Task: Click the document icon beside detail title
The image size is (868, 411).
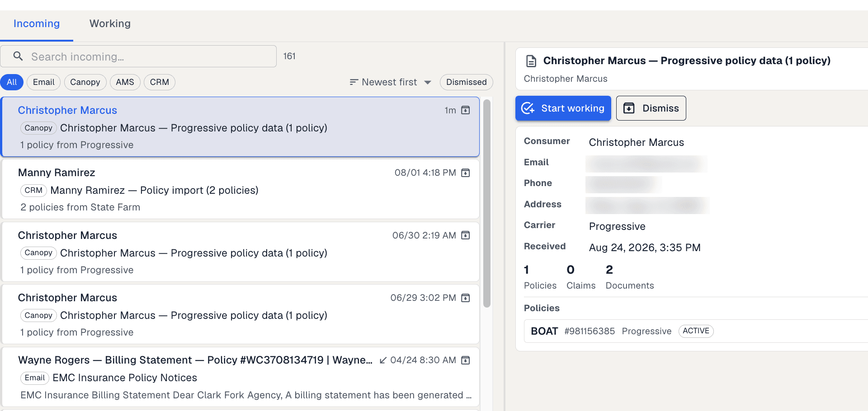Action: click(x=532, y=61)
